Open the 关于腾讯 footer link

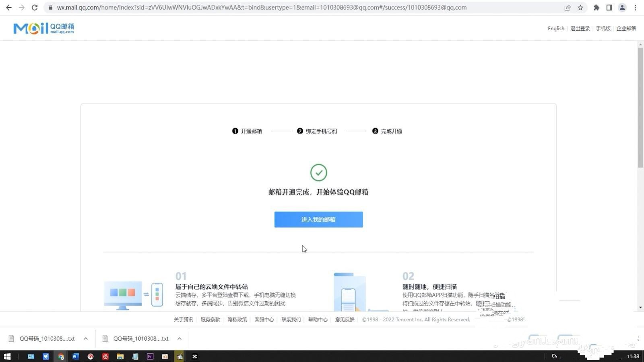183,319
